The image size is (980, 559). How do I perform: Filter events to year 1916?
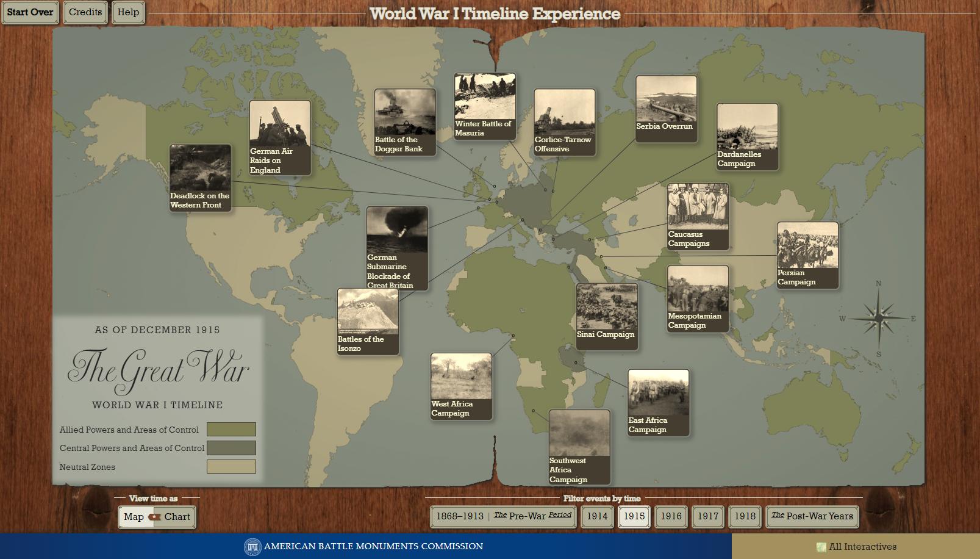(x=671, y=516)
